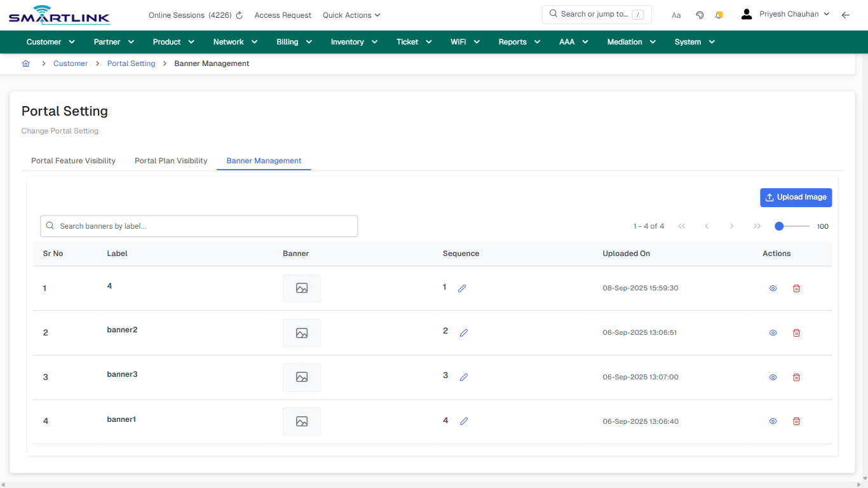Open the Portal Setting breadcrumb link
Image resolution: width=868 pixels, height=488 pixels.
131,64
